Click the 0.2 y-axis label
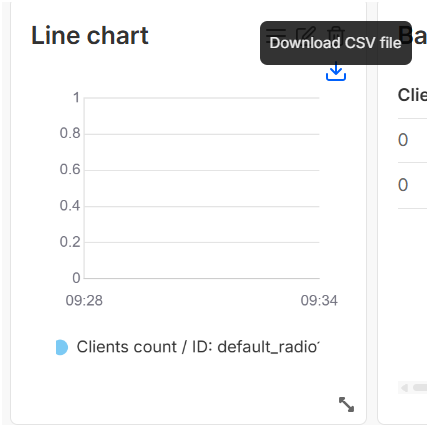The width and height of the screenshot is (429, 427). [x=70, y=242]
